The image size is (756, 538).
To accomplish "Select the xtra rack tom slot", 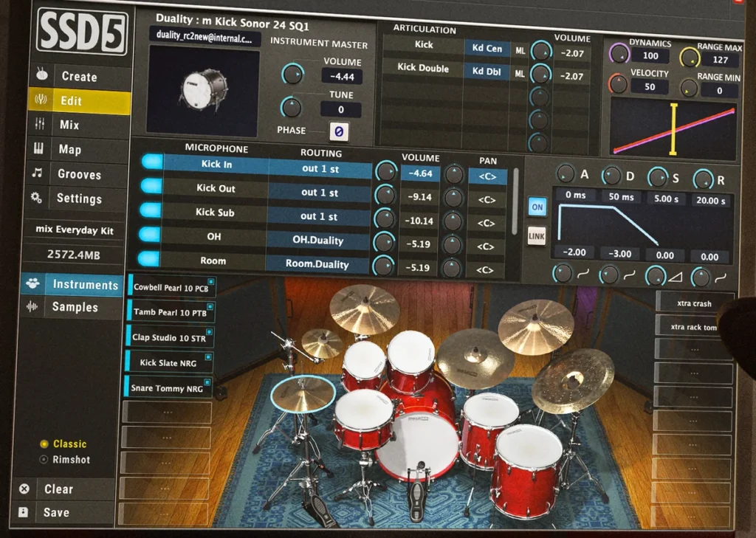I will tap(693, 326).
